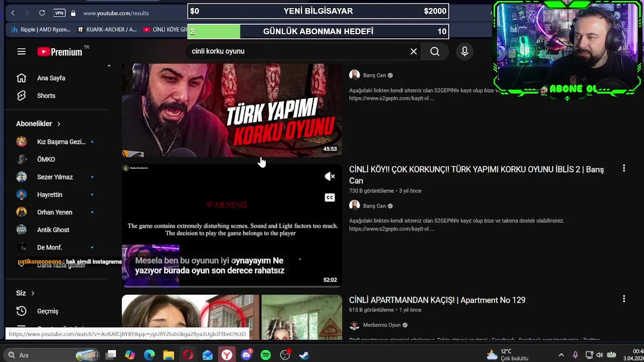
Task: Open Outlook mail from the taskbar
Action: (x=207, y=355)
